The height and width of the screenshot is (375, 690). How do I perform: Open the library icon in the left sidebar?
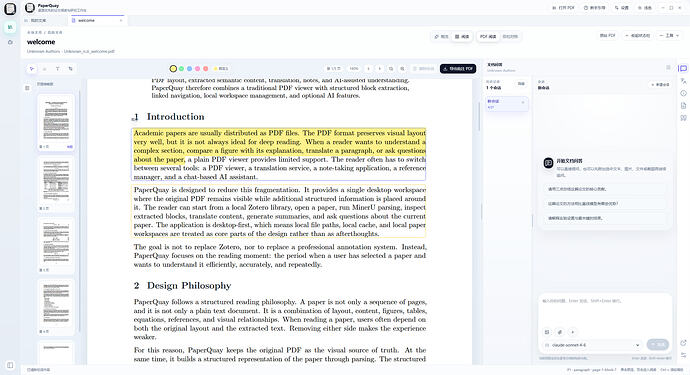pos(10,27)
